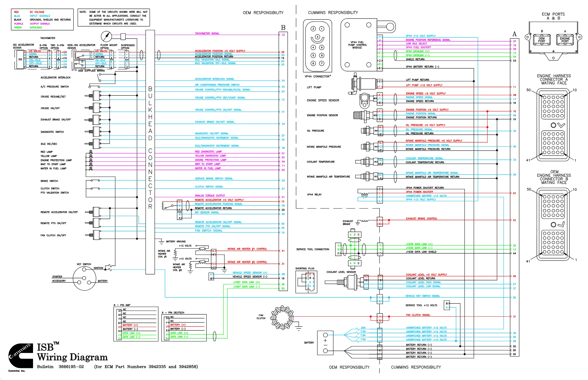Select the 'COOLANT TEMPERATURE SIGNAL' label
The image size is (588, 380).
click(424, 158)
